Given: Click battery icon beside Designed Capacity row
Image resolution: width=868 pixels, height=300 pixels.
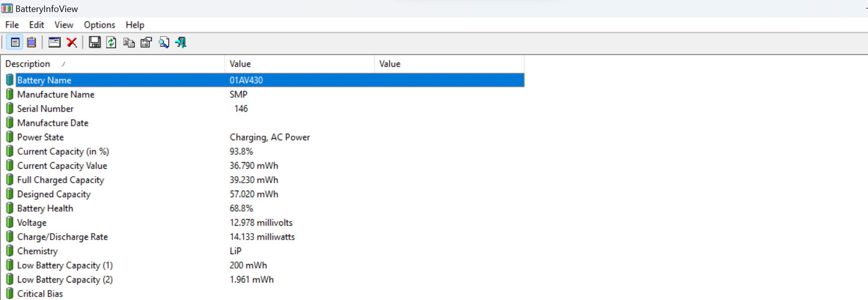Looking at the screenshot, I should 9,194.
